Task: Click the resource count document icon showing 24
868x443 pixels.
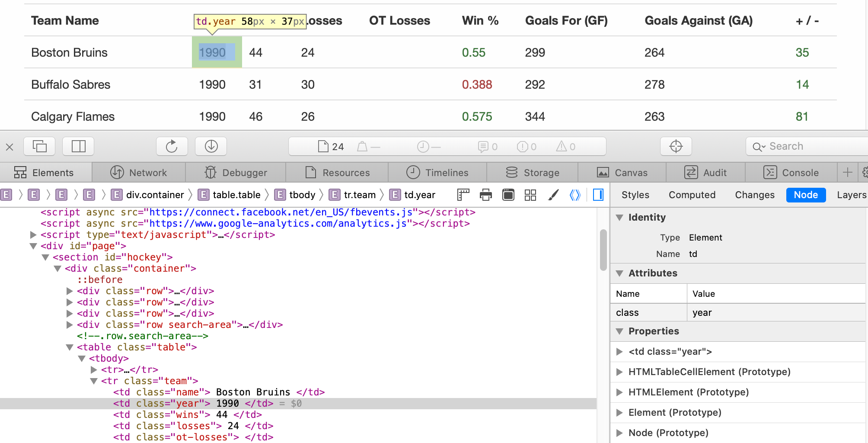Action: click(331, 147)
